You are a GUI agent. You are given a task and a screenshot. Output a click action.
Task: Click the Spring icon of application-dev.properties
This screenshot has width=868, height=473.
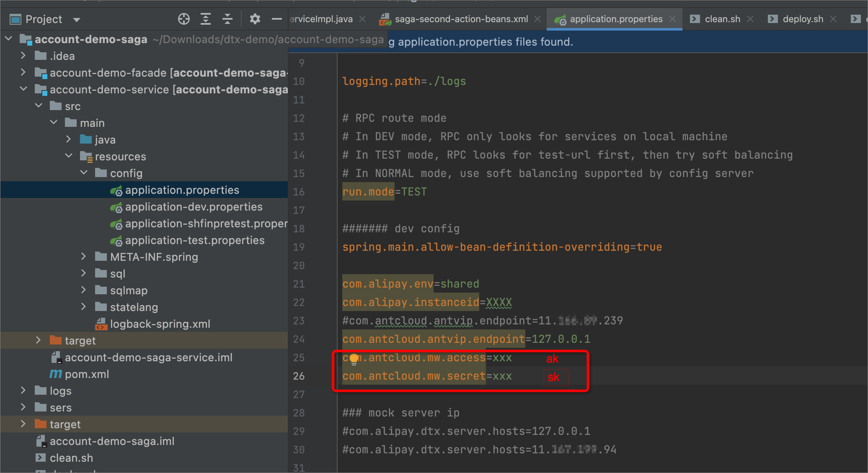coord(116,207)
